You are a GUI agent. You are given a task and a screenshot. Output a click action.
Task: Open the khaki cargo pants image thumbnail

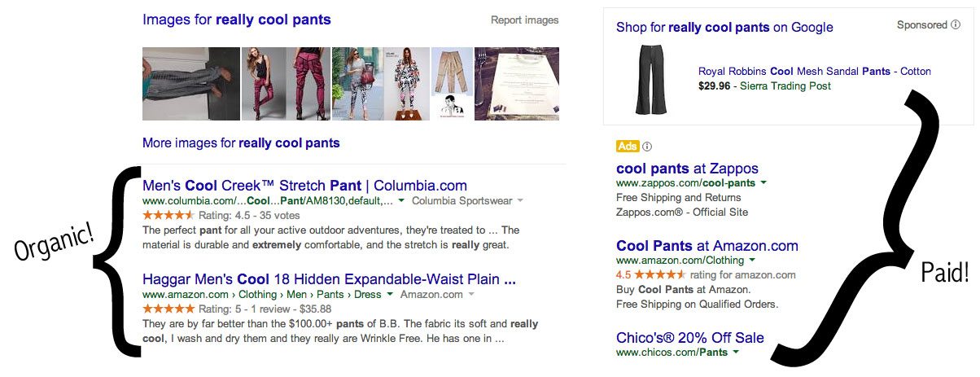tap(451, 84)
